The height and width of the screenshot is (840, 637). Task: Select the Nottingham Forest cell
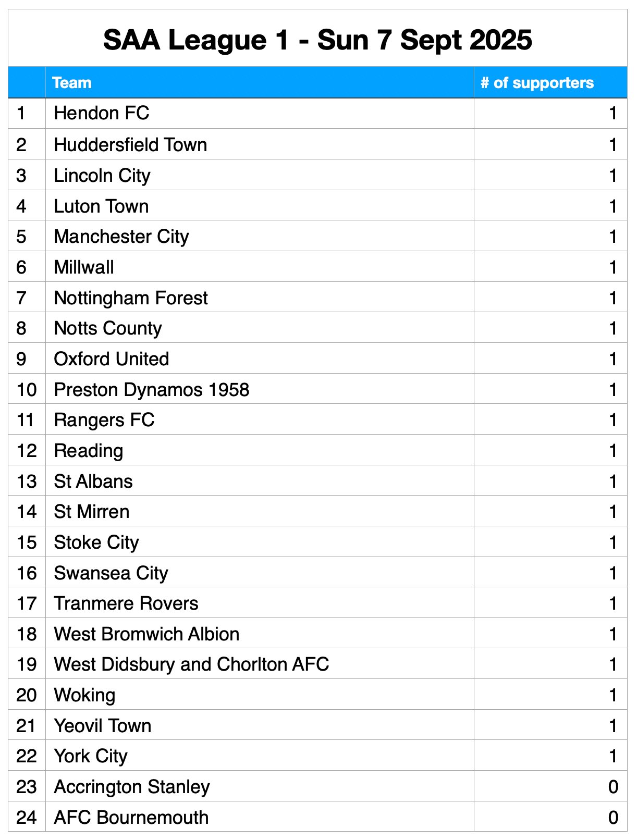(x=131, y=298)
